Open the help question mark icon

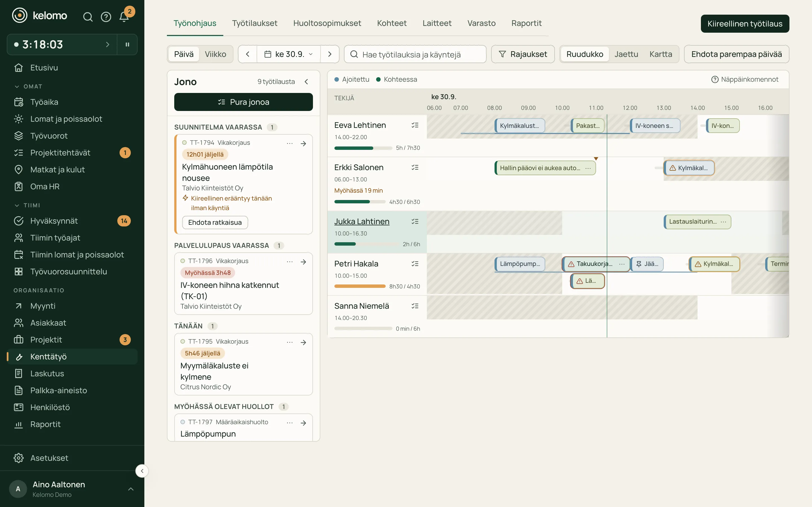click(106, 17)
